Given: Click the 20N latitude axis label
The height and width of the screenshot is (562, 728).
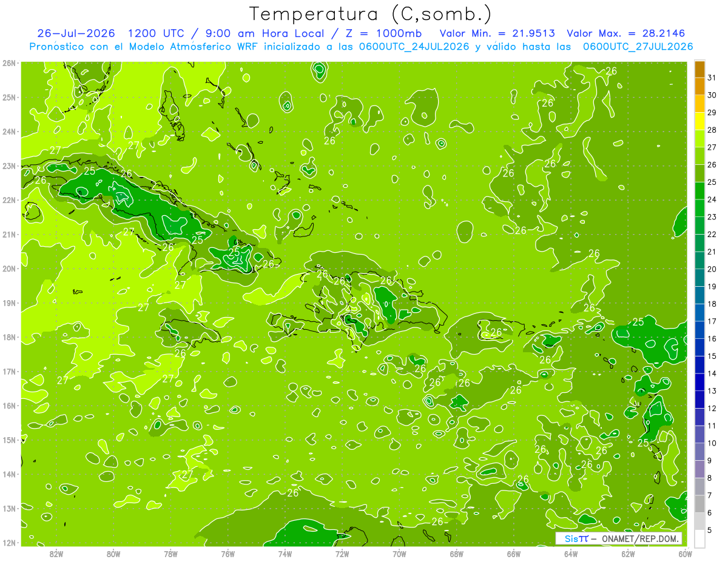Looking at the screenshot, I should pos(9,269).
